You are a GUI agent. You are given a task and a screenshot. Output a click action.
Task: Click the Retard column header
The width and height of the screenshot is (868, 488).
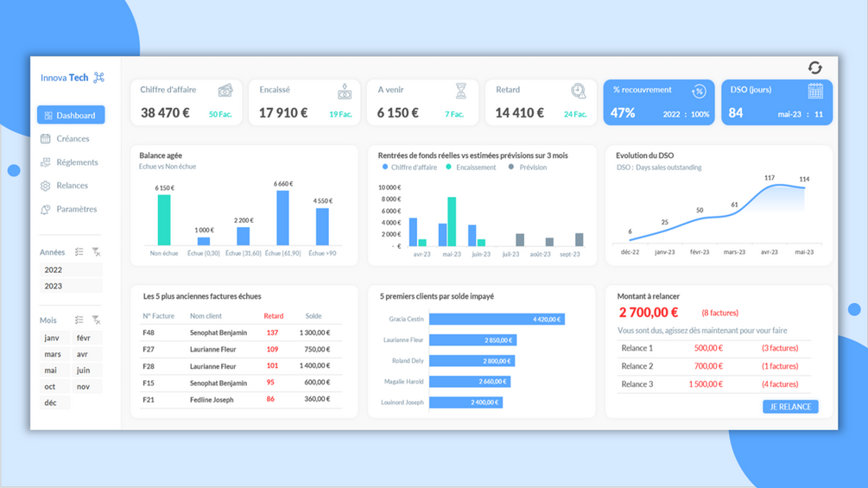coord(274,316)
